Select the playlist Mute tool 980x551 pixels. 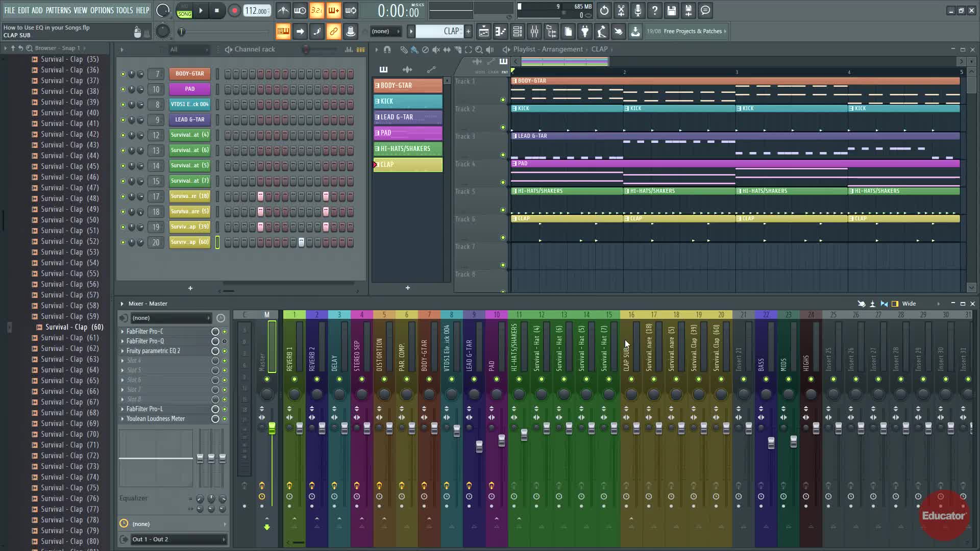(436, 49)
